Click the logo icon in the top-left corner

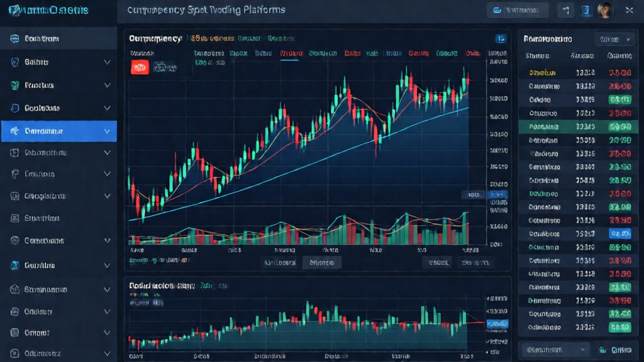pyautogui.click(x=14, y=10)
